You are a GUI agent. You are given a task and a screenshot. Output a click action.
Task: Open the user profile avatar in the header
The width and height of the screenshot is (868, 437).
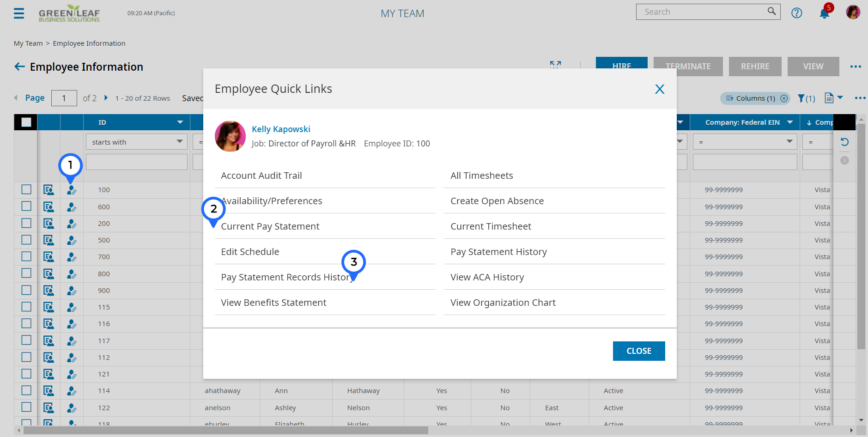pos(853,12)
